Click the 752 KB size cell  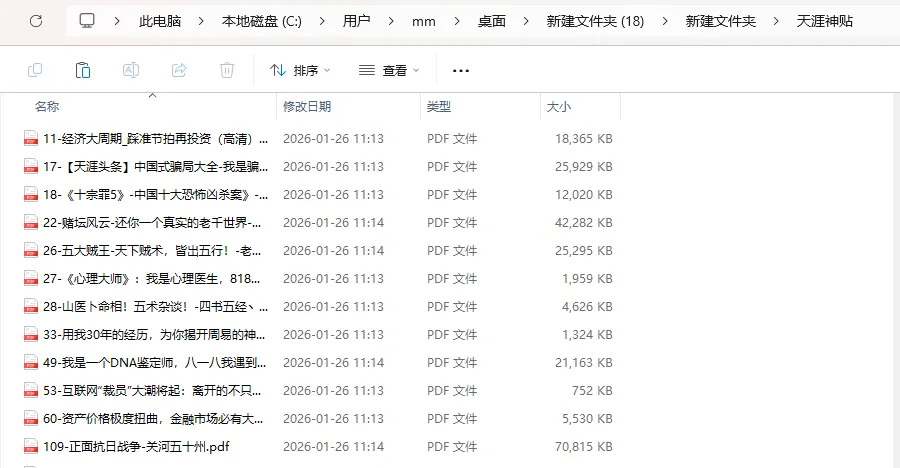[x=592, y=390]
